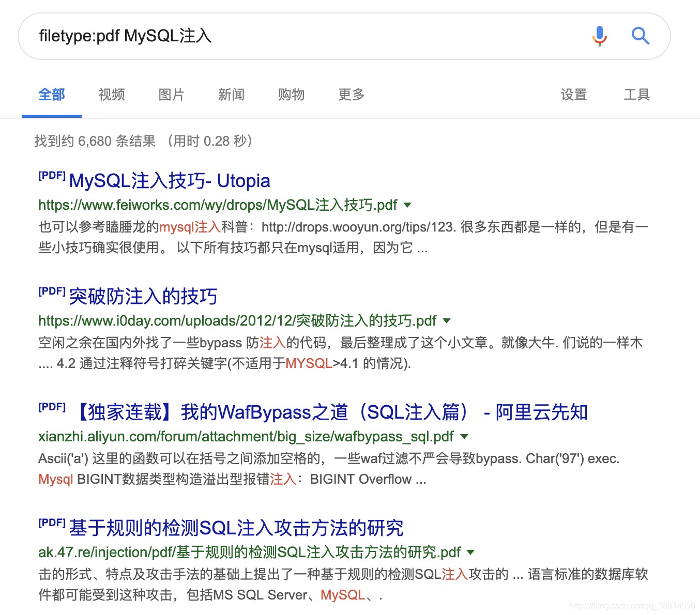Open 设置 settings menu

[574, 95]
